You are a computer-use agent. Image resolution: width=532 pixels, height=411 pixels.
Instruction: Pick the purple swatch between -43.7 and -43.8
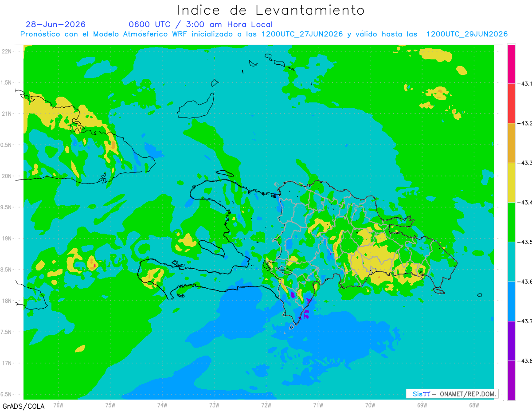click(x=511, y=341)
